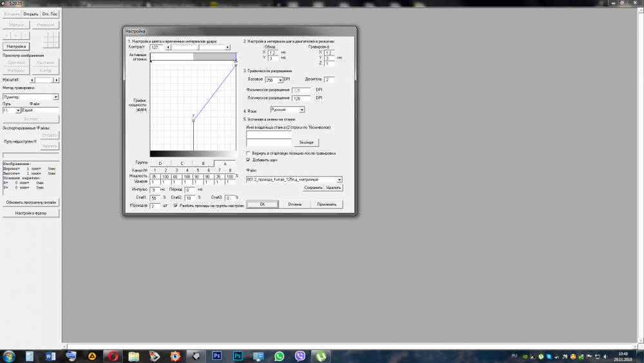The height and width of the screenshot is (363, 644).
Task: Click Сохранить to save the preset
Action: coord(313,188)
